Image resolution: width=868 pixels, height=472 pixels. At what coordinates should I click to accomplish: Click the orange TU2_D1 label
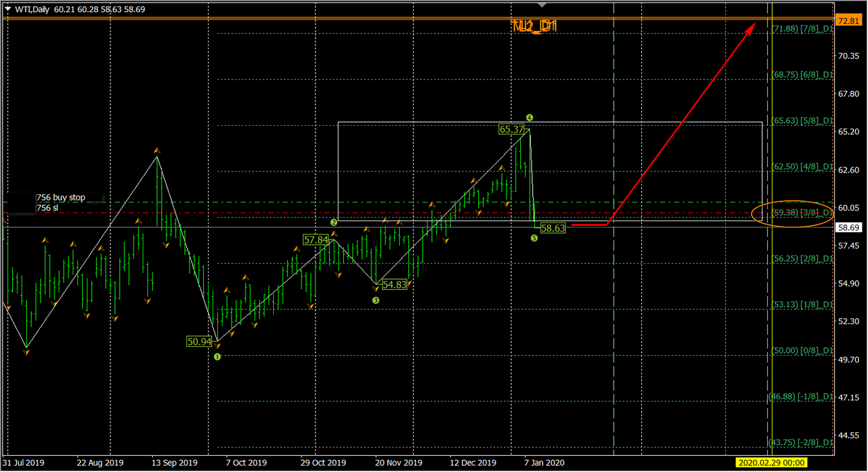534,26
